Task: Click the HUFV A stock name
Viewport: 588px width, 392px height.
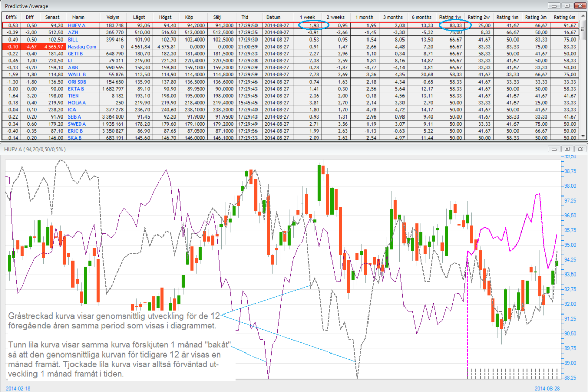Action: (77, 25)
